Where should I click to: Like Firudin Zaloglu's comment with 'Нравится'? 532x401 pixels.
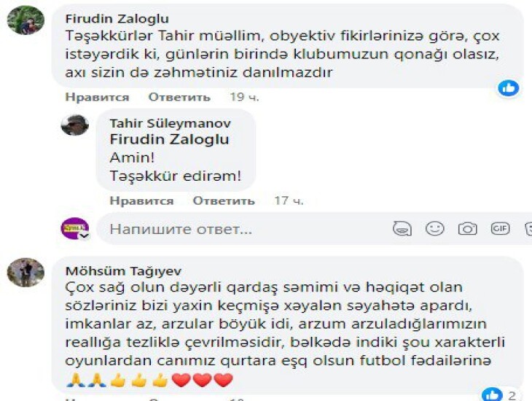[x=97, y=97]
